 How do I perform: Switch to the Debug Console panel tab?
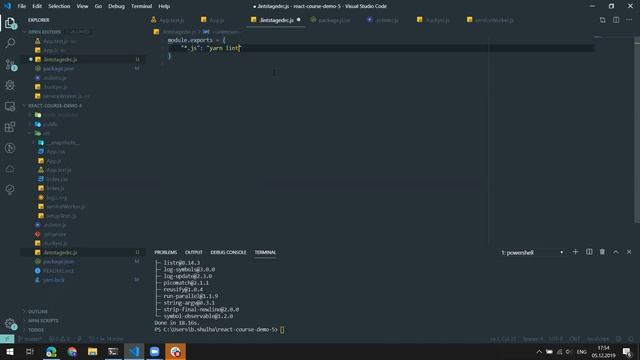[228, 252]
